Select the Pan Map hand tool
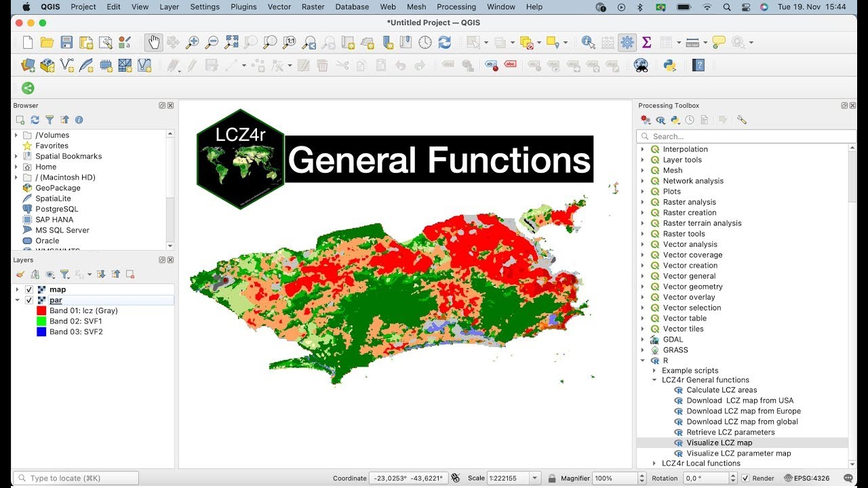 coord(154,43)
